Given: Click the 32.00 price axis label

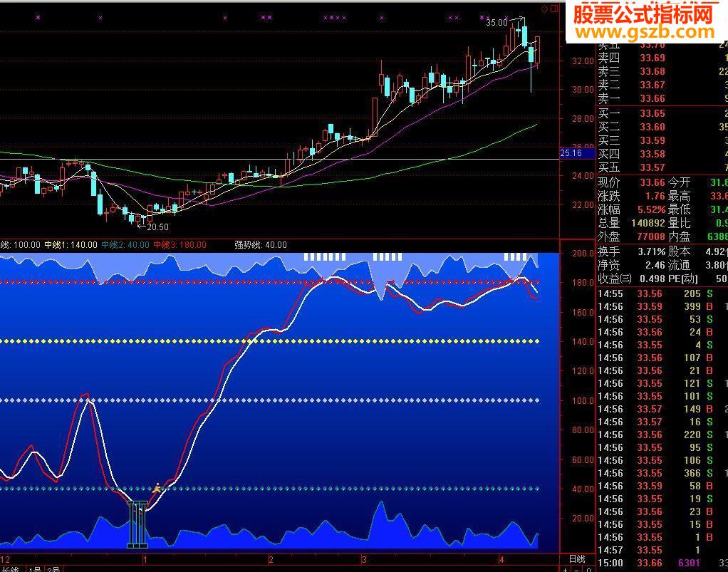Looking at the screenshot, I should pyautogui.click(x=583, y=61).
